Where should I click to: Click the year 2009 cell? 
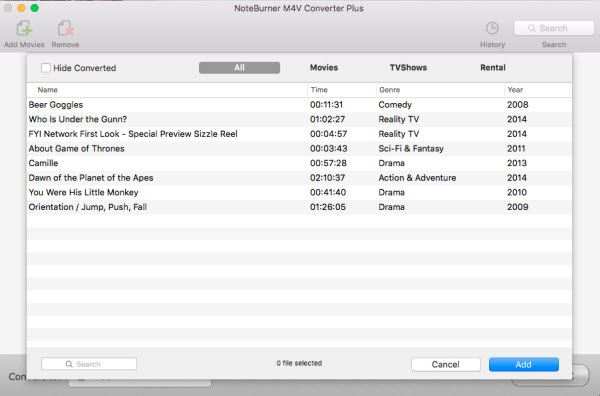point(517,207)
